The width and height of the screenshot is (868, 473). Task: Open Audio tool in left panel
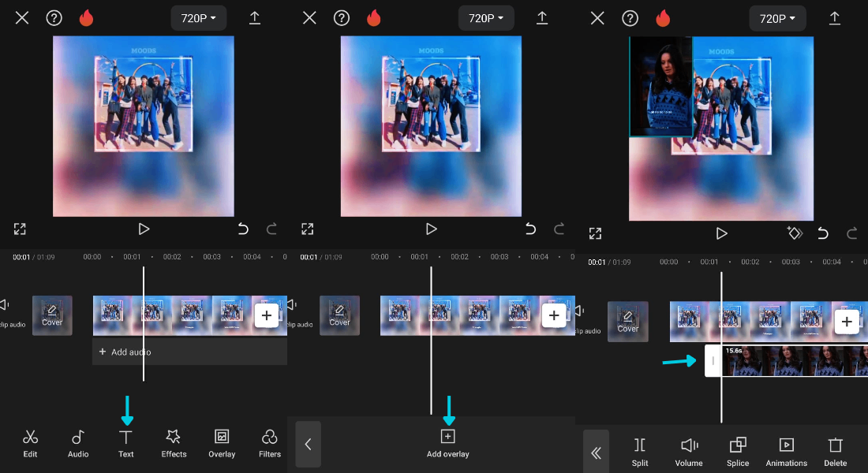78,444
